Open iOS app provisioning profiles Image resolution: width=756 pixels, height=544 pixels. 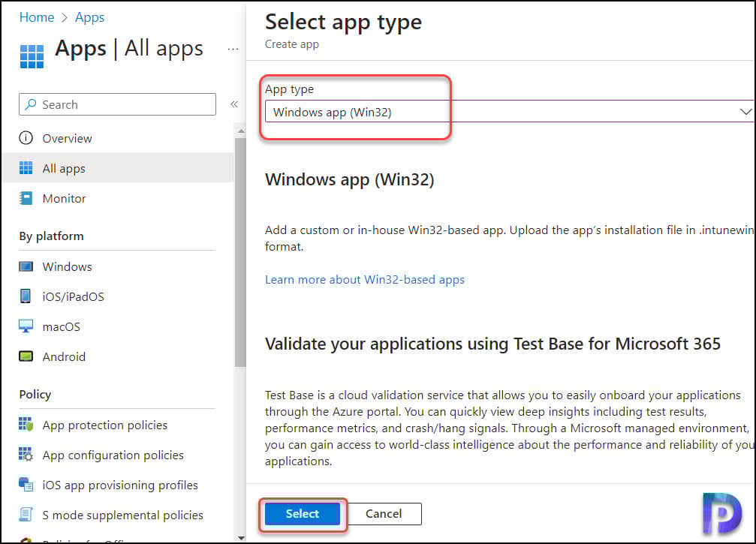[x=118, y=484]
